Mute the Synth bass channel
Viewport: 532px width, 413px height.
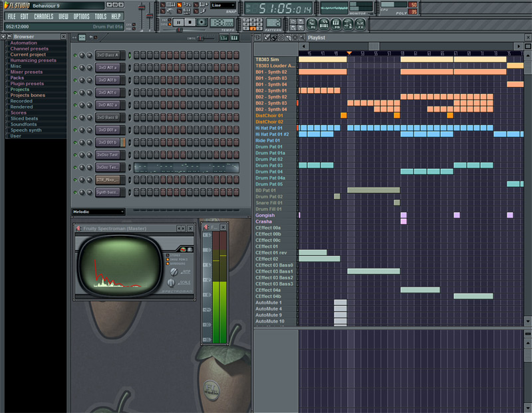(x=75, y=192)
